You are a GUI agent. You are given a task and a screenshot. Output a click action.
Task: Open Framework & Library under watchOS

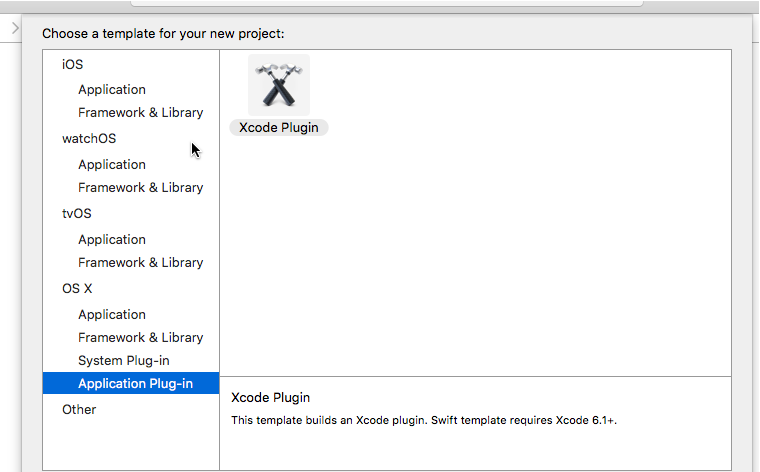[141, 188]
